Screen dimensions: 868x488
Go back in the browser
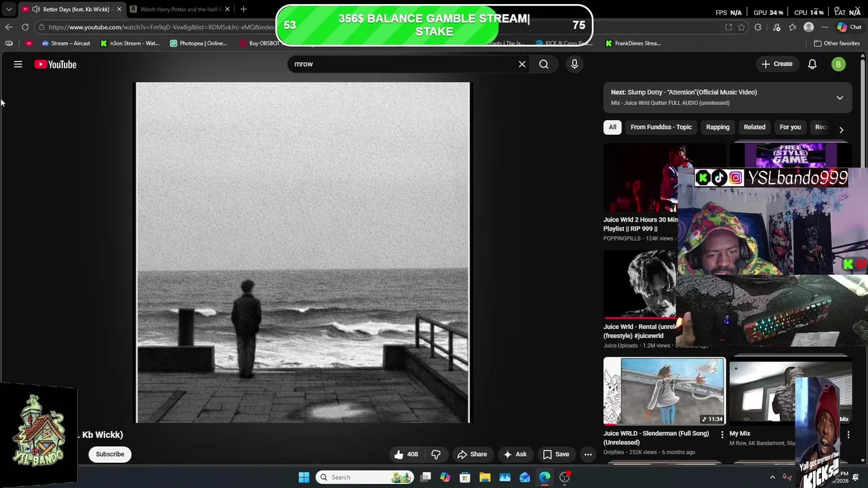(x=9, y=27)
